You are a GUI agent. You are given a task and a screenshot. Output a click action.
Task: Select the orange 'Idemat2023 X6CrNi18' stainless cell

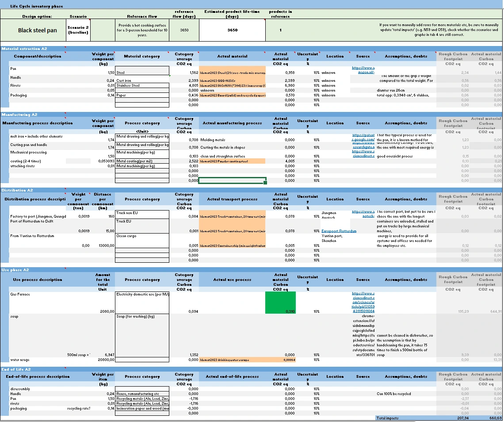pyautogui.click(x=233, y=85)
